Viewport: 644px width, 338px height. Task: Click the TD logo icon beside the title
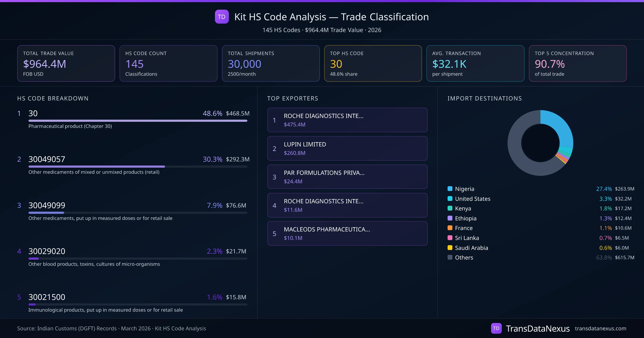click(222, 17)
